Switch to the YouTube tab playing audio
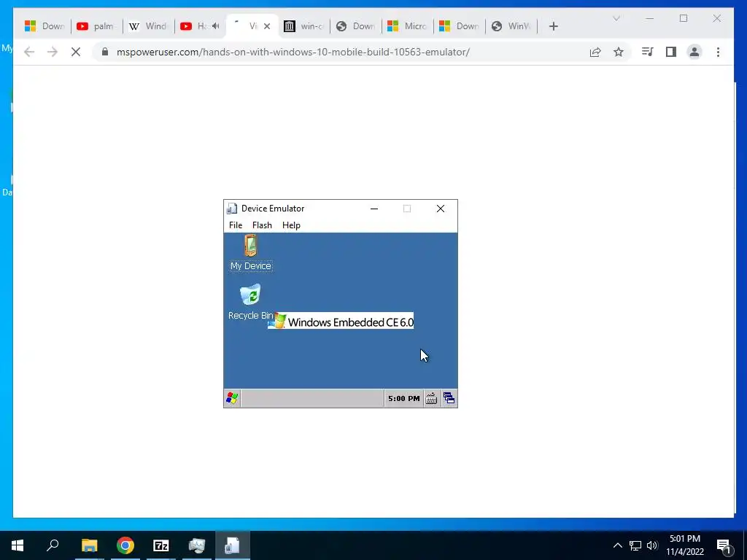 coord(200,26)
